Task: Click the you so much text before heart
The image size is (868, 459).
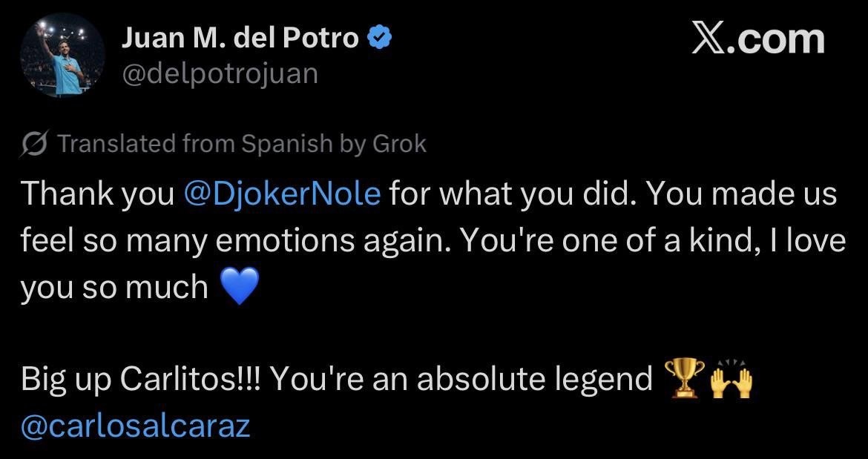Action: pyautogui.click(x=114, y=287)
